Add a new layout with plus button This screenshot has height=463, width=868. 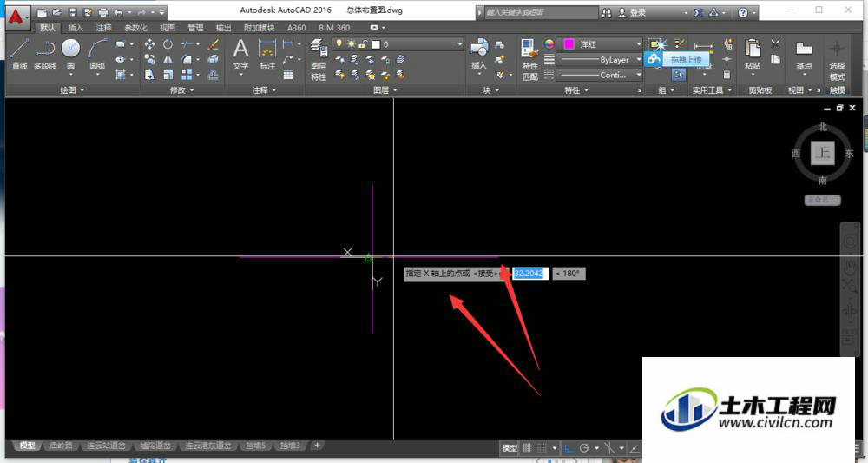click(317, 445)
